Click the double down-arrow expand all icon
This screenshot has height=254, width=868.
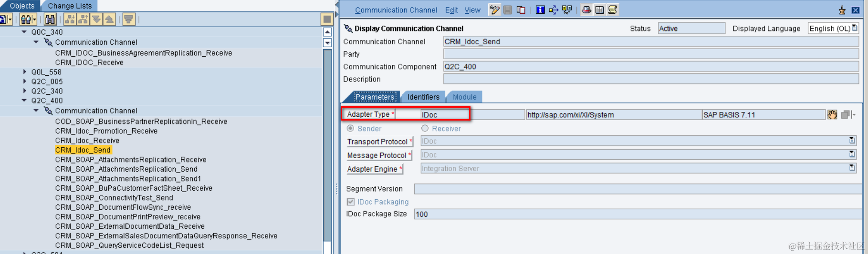click(96, 20)
